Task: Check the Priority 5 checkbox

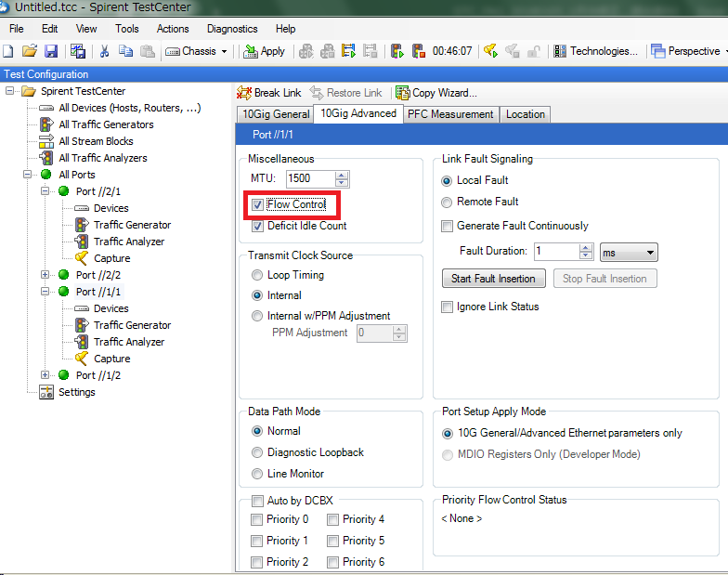Action: click(x=332, y=541)
